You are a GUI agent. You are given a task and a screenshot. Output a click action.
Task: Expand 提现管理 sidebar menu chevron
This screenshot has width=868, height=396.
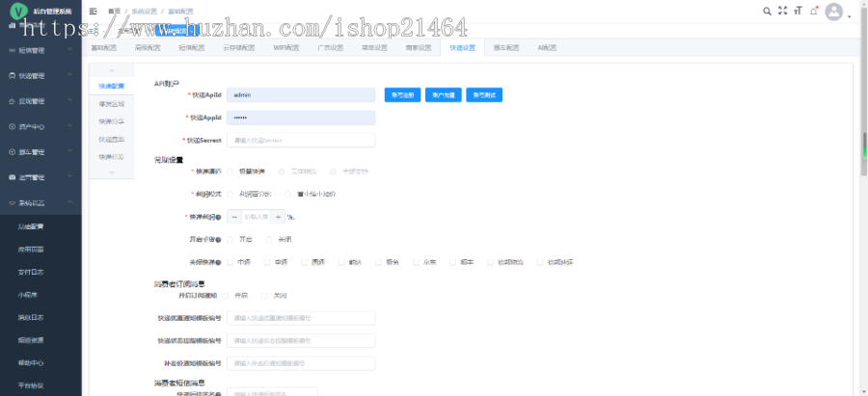pos(69,100)
